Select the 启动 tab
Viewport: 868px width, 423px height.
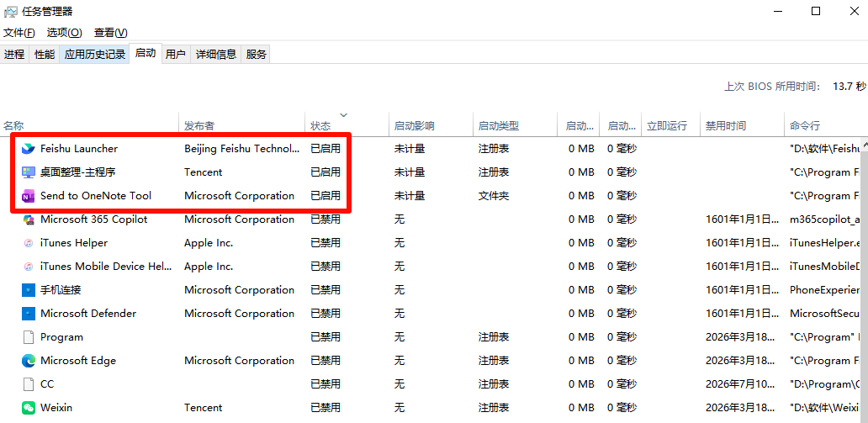(x=146, y=53)
